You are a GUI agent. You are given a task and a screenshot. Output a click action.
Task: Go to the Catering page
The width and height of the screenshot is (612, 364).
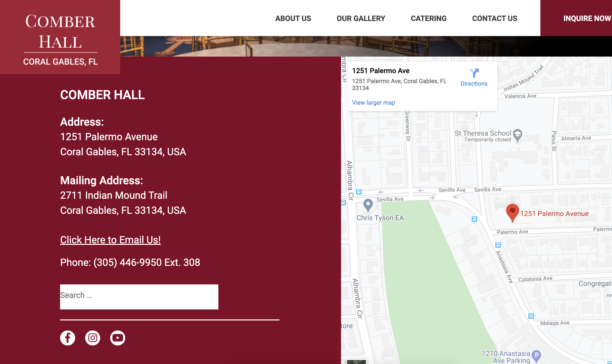click(428, 19)
